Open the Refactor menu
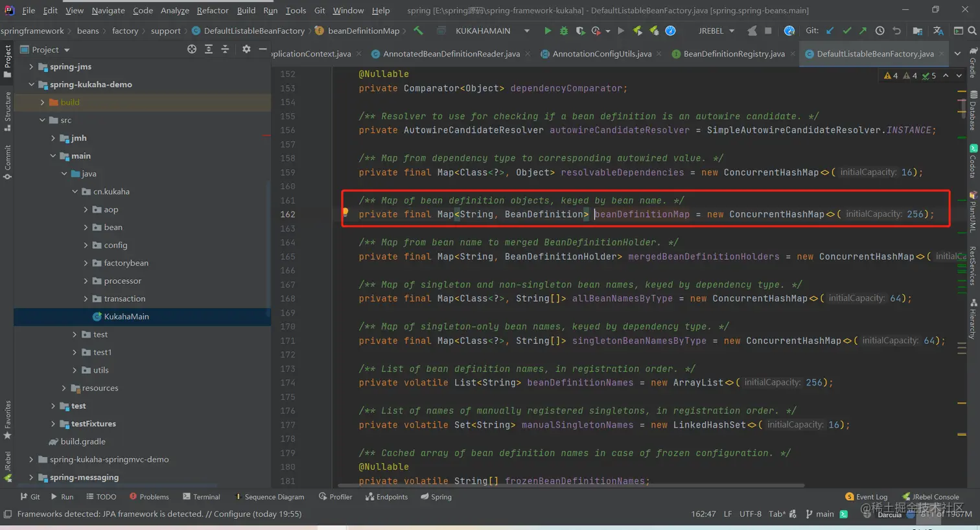The height and width of the screenshot is (530, 980). point(212,10)
